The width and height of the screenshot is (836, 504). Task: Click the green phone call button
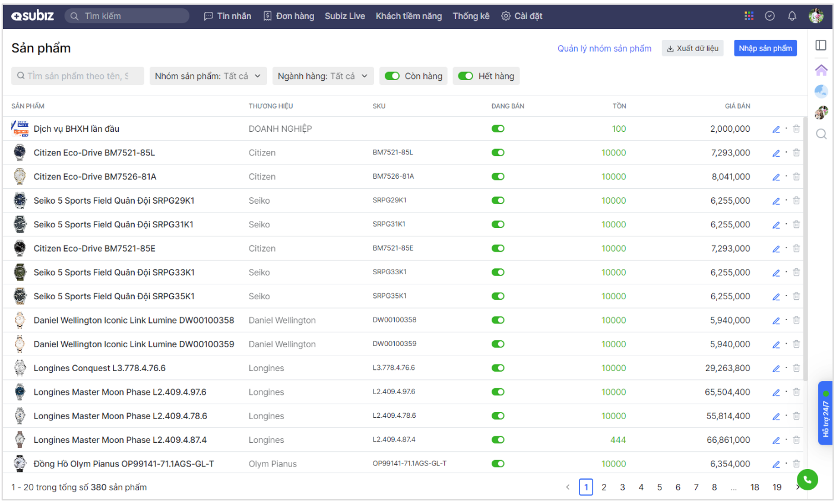(x=807, y=479)
